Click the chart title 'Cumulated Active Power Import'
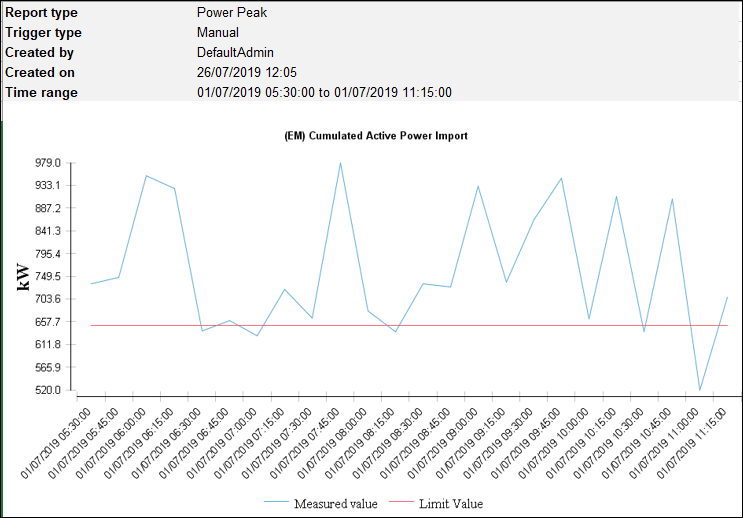743x518 pixels. 371,135
